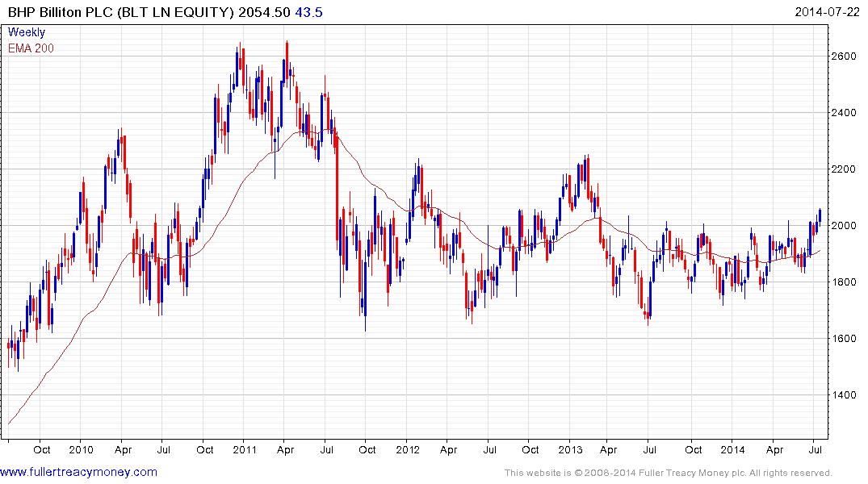This screenshot has height=484, width=868.
Task: Click the 2400 price axis label
Action: (845, 113)
